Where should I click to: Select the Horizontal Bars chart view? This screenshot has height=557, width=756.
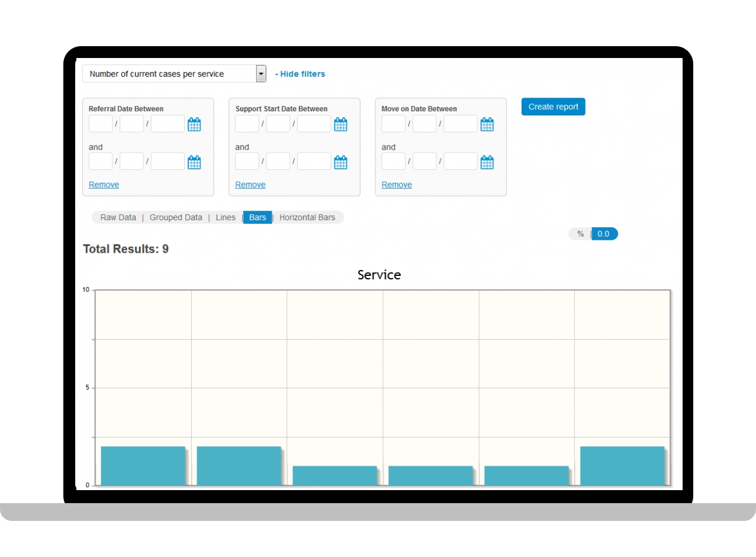click(x=307, y=217)
